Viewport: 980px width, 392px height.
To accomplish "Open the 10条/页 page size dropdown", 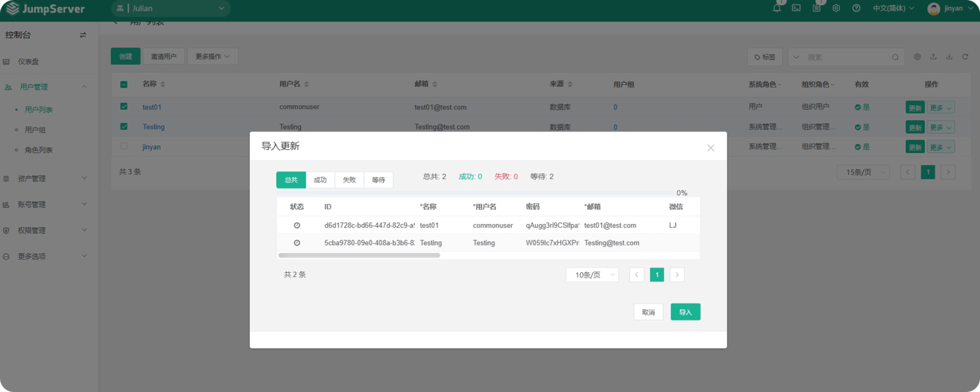I will tap(592, 275).
